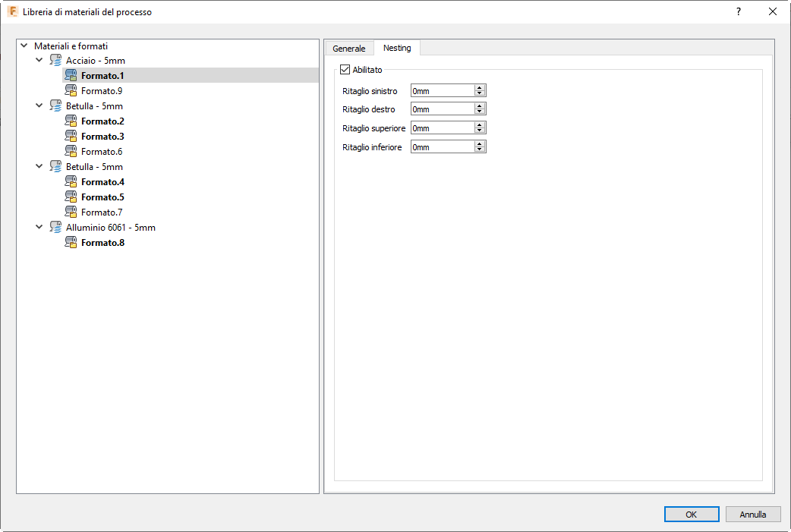Select the Formato.2 tree row label
This screenshot has height=532, width=791.
(x=102, y=121)
